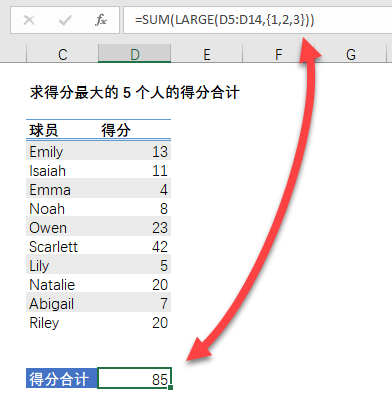The height and width of the screenshot is (408, 392).
Task: Click into the SUM(LARGE formula input
Action: [x=257, y=20]
